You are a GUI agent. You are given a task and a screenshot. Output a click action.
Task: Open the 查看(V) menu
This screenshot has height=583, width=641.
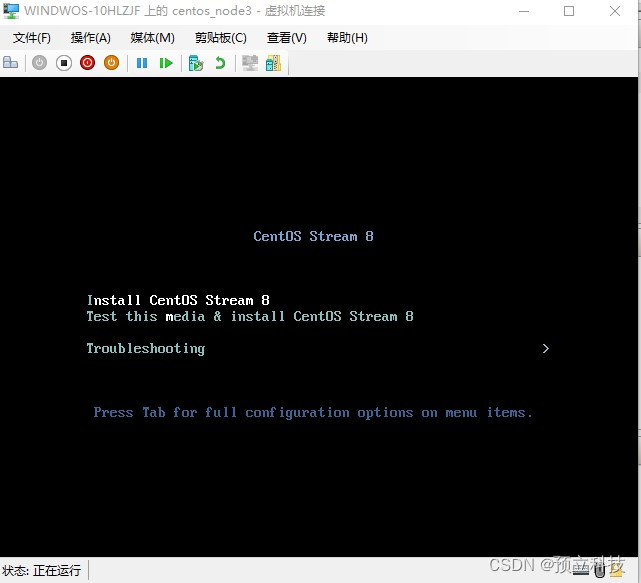coord(286,38)
